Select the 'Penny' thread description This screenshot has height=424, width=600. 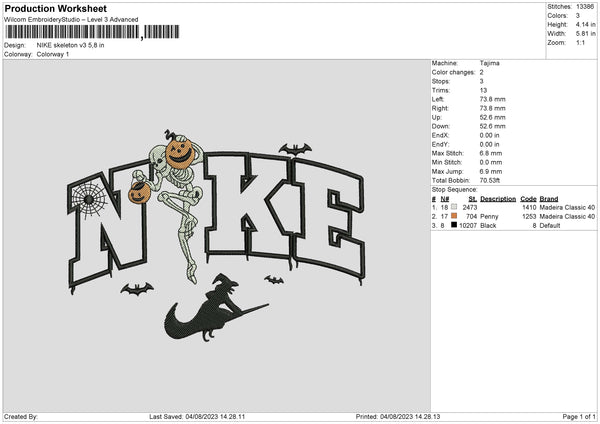tap(489, 217)
